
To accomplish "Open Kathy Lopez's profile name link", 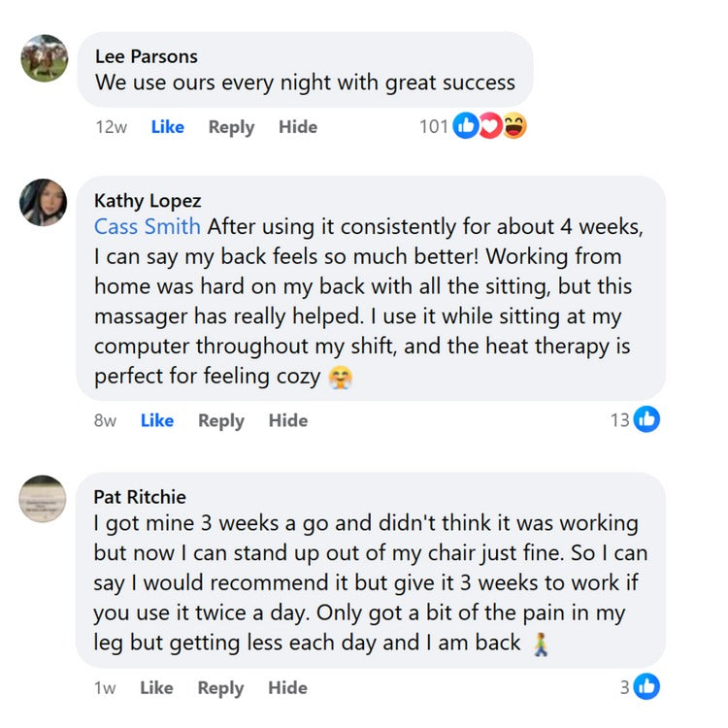I will (x=148, y=201).
